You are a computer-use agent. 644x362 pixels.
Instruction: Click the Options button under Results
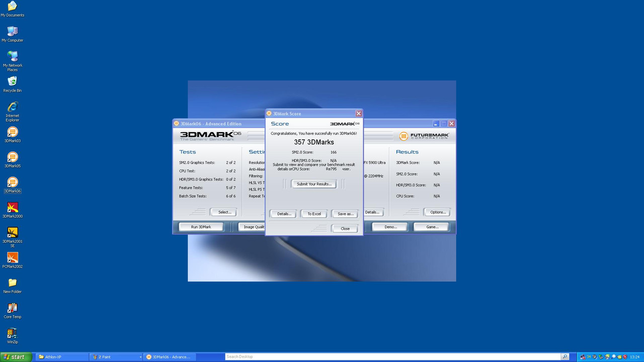[437, 212]
